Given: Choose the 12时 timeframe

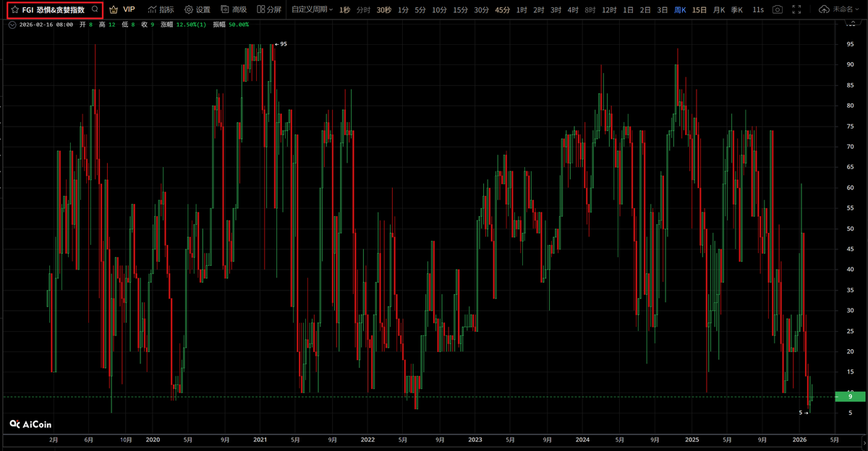Looking at the screenshot, I should pos(609,9).
